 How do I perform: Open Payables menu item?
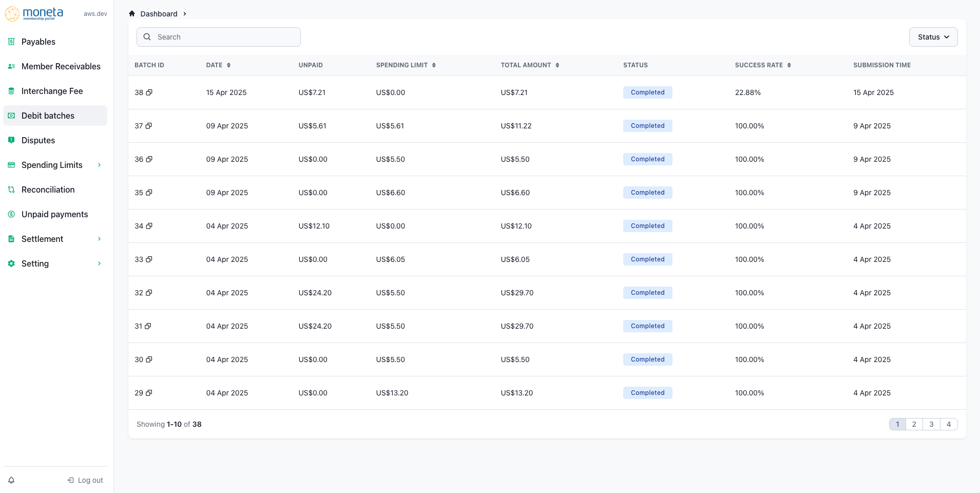pos(55,42)
